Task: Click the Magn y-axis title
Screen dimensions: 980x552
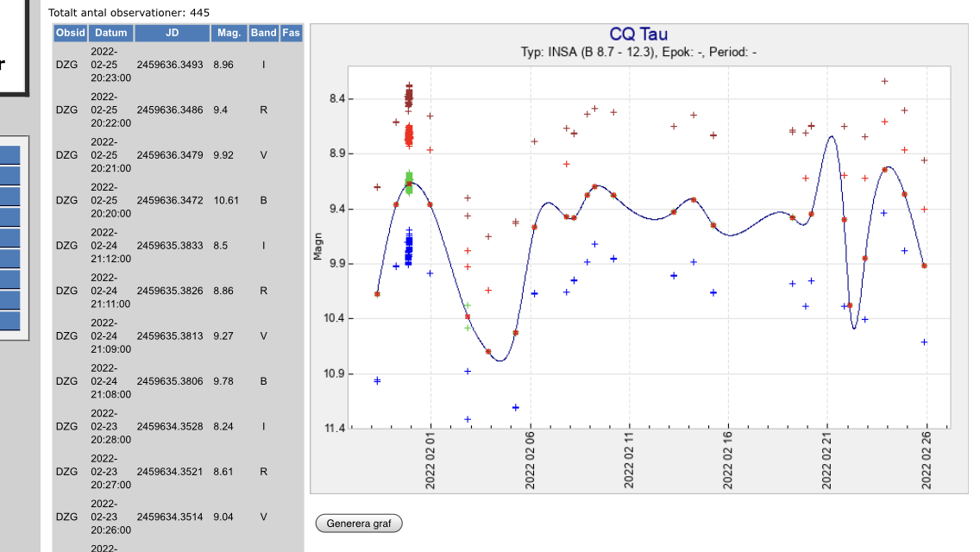Action: 317,248
